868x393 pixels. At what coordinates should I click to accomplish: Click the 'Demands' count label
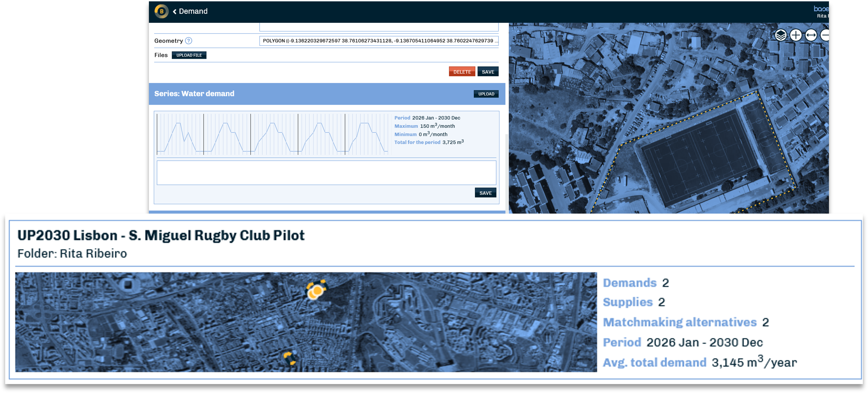tap(629, 283)
